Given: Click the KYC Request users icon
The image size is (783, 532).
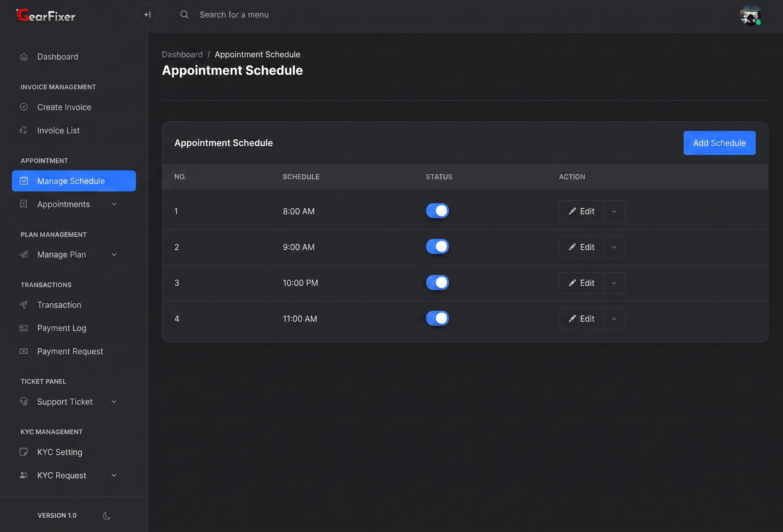Looking at the screenshot, I should pyautogui.click(x=24, y=475).
